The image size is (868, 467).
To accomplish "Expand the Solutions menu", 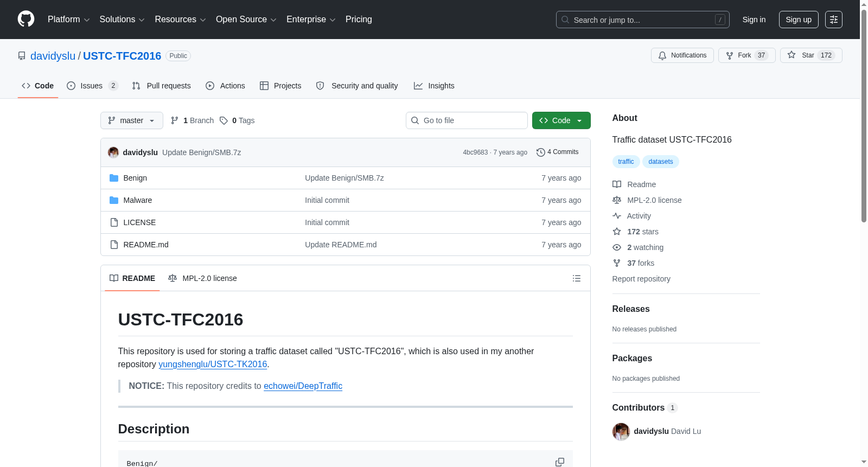I will 122,20.
